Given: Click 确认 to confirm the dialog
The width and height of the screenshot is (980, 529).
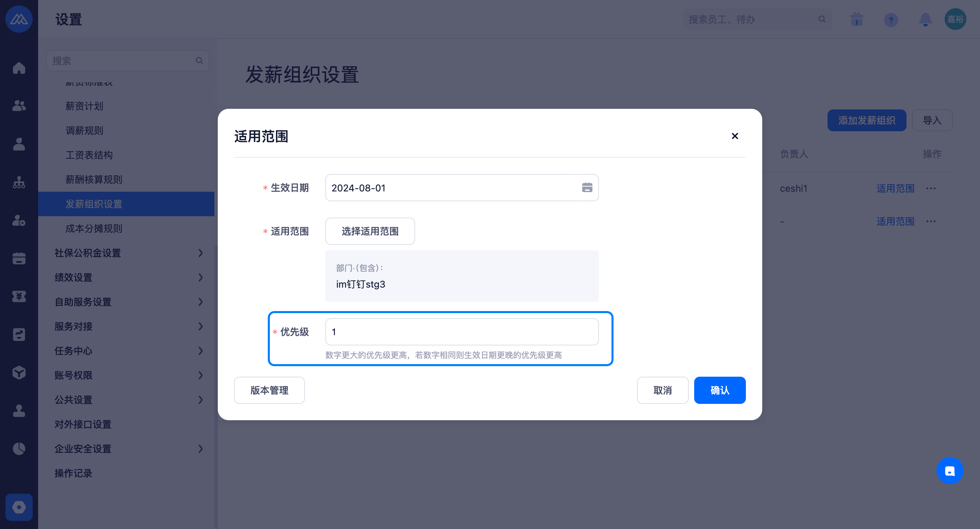Looking at the screenshot, I should (x=720, y=390).
